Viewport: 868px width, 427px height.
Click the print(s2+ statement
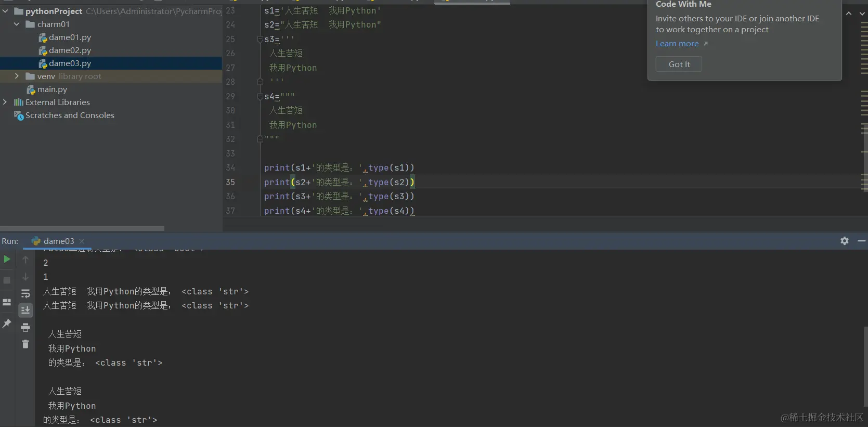(x=339, y=182)
